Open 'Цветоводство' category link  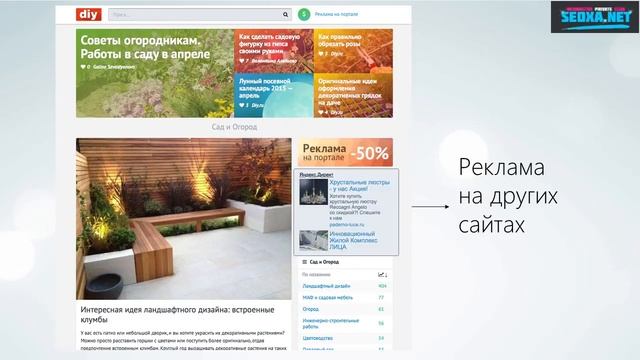pos(318,338)
